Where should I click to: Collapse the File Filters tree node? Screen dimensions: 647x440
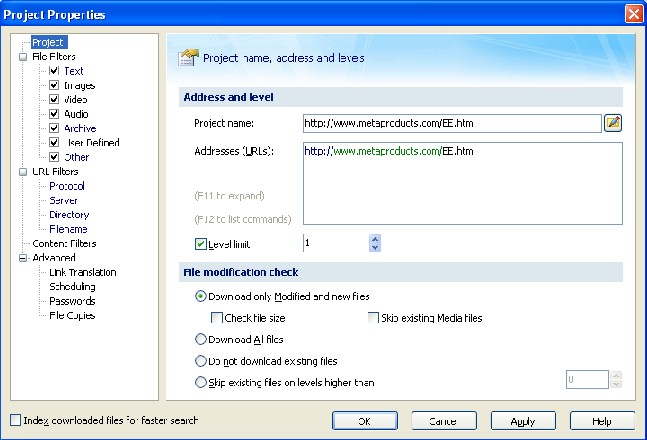click(x=22, y=57)
